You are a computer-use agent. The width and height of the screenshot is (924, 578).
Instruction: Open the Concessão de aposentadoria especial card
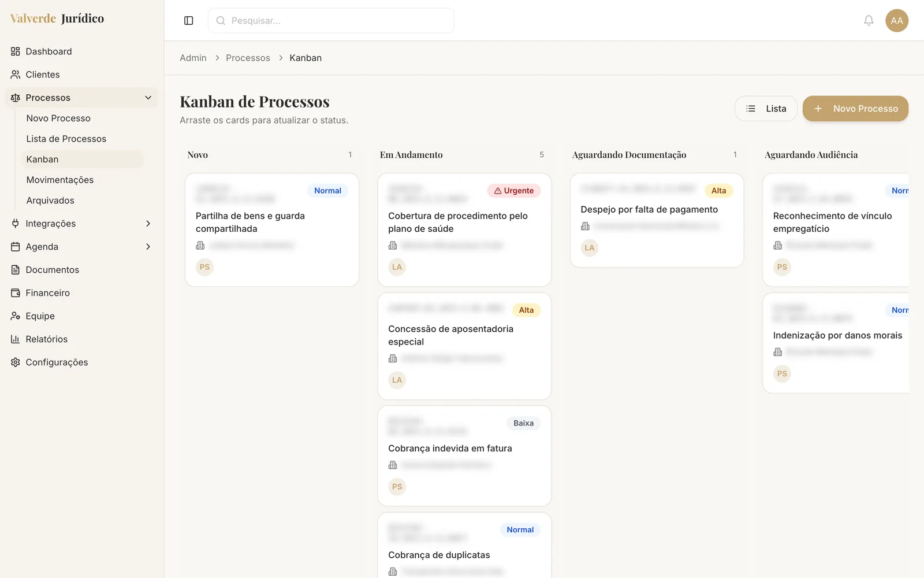[x=464, y=346]
